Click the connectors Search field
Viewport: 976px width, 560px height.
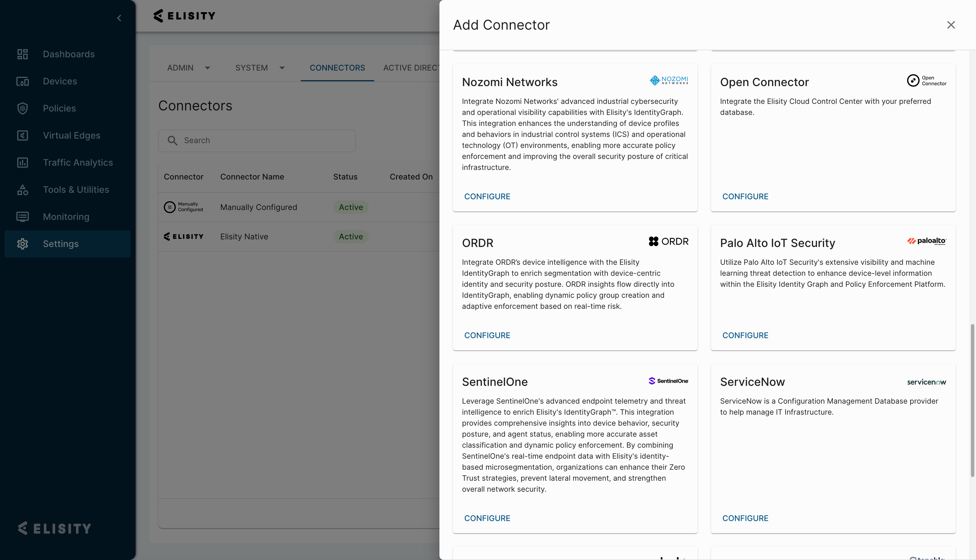click(x=257, y=140)
